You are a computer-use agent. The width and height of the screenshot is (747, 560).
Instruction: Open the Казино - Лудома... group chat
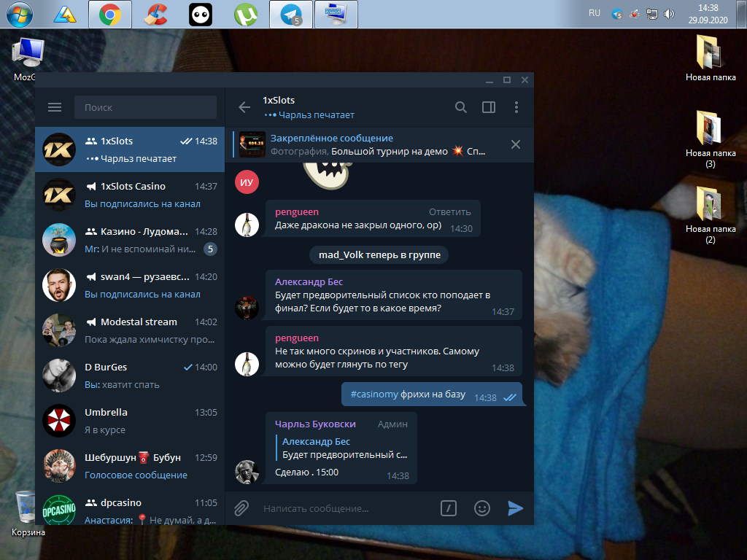pos(130,240)
